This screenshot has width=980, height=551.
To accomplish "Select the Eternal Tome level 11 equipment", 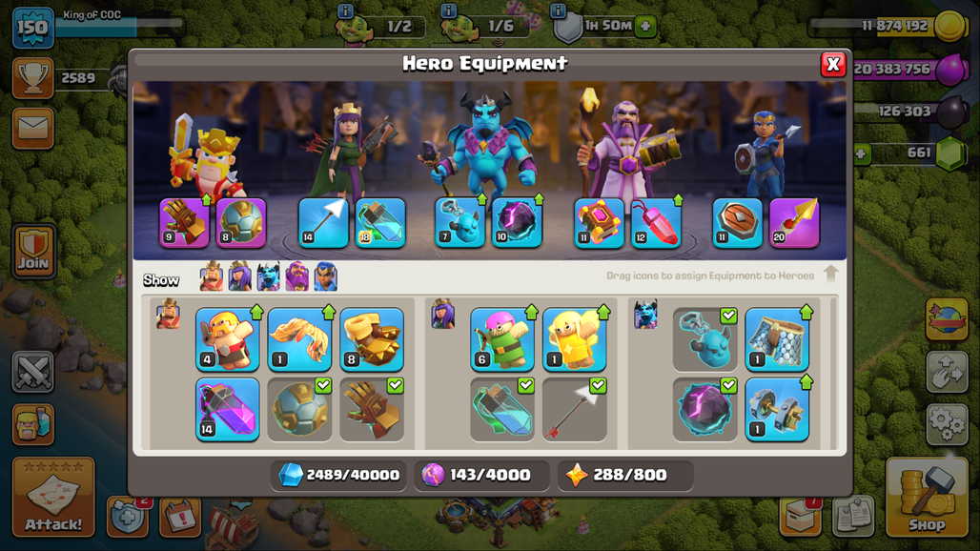I will pos(599,223).
